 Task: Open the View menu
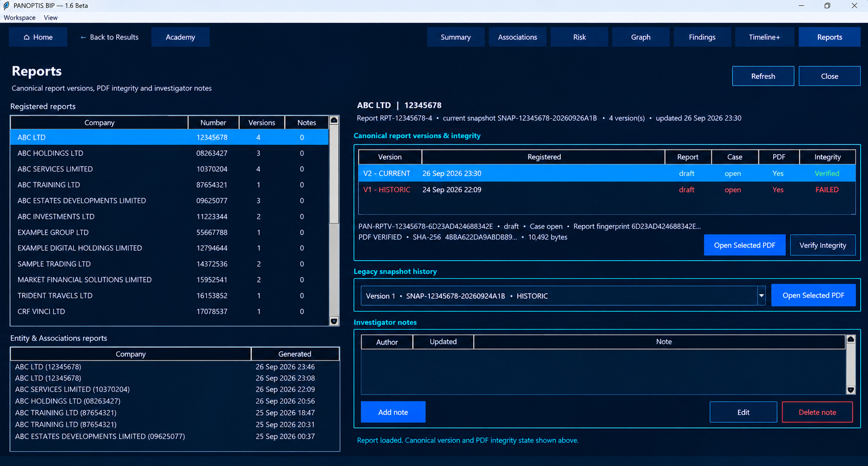pos(51,17)
